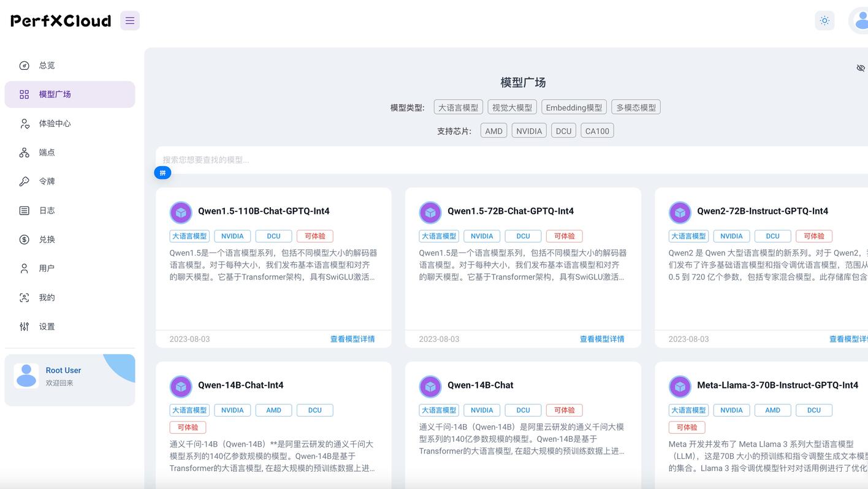Click 可体验 tag on Qwen1.5-110B card
868x489 pixels.
tap(315, 236)
